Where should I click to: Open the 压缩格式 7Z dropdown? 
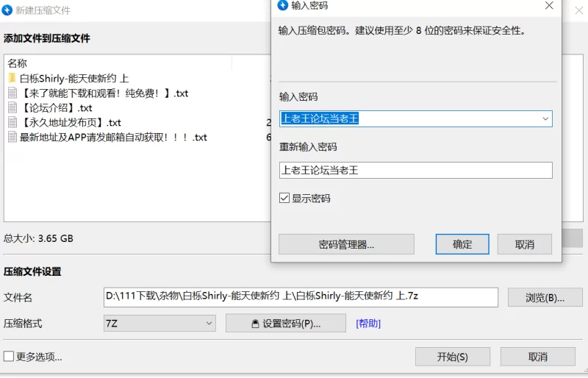coord(159,323)
